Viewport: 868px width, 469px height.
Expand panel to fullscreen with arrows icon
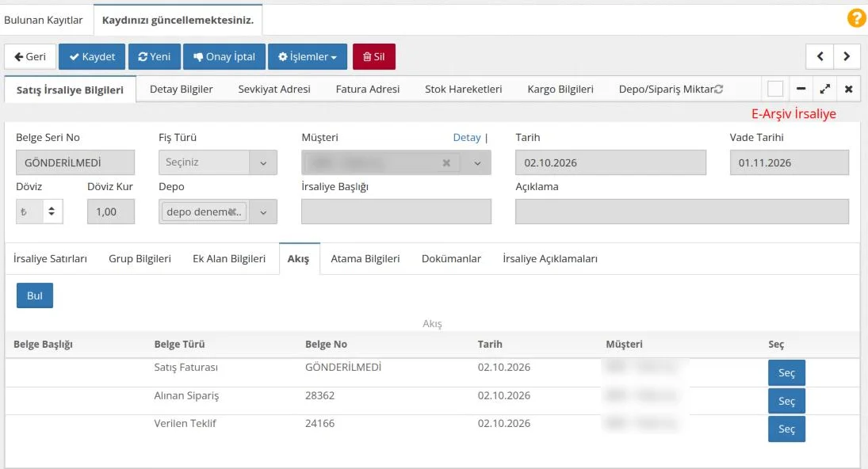(825, 89)
